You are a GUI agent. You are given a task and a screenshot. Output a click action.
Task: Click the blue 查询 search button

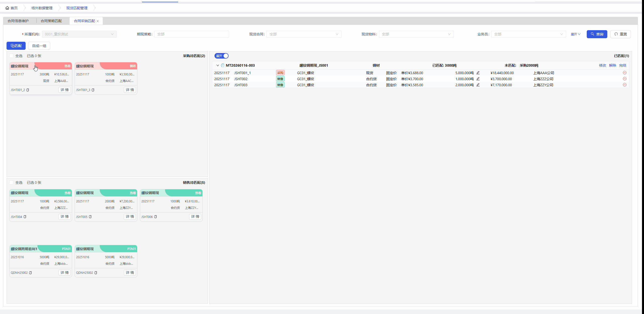tap(597, 34)
